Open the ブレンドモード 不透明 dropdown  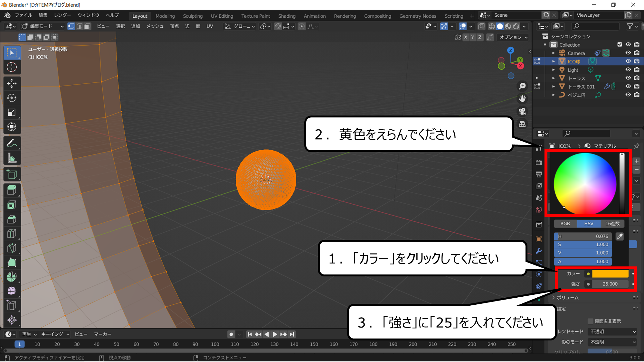tap(613, 331)
